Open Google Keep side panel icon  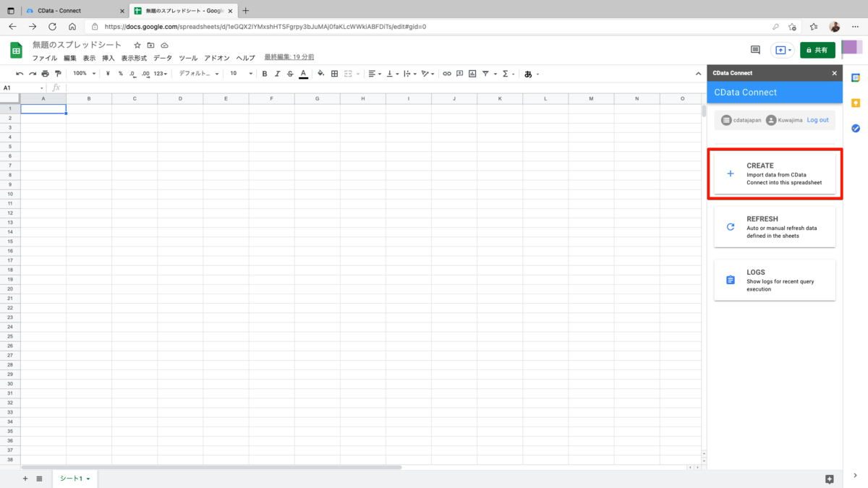pos(856,103)
